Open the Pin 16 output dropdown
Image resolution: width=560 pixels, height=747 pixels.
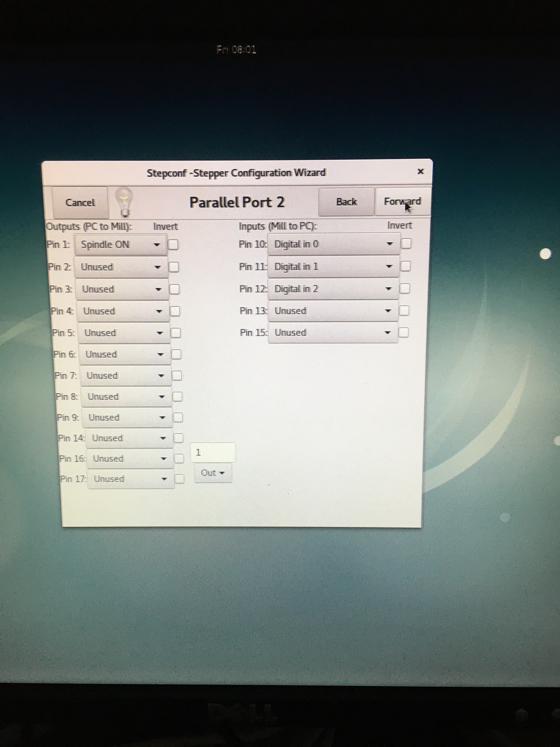pyautogui.click(x=130, y=459)
